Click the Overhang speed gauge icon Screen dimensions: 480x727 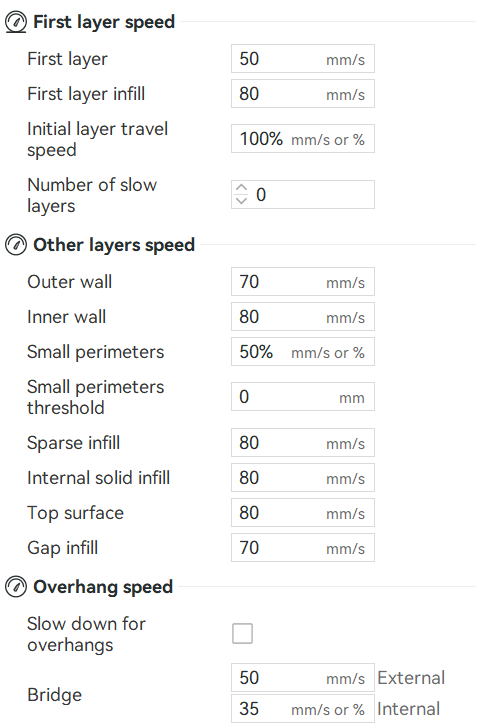[x=16, y=587]
